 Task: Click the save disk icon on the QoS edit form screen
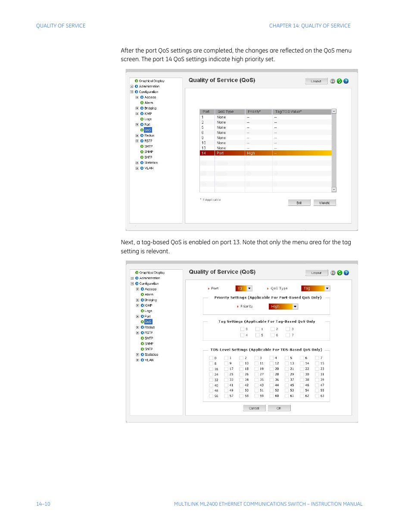click(333, 273)
